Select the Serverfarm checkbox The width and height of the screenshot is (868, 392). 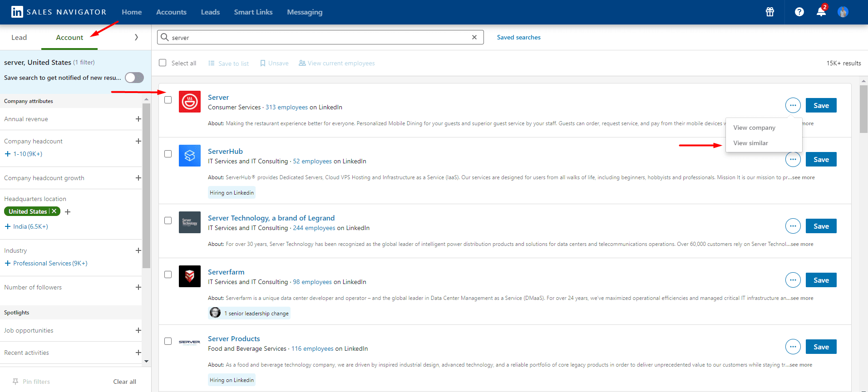click(x=168, y=274)
